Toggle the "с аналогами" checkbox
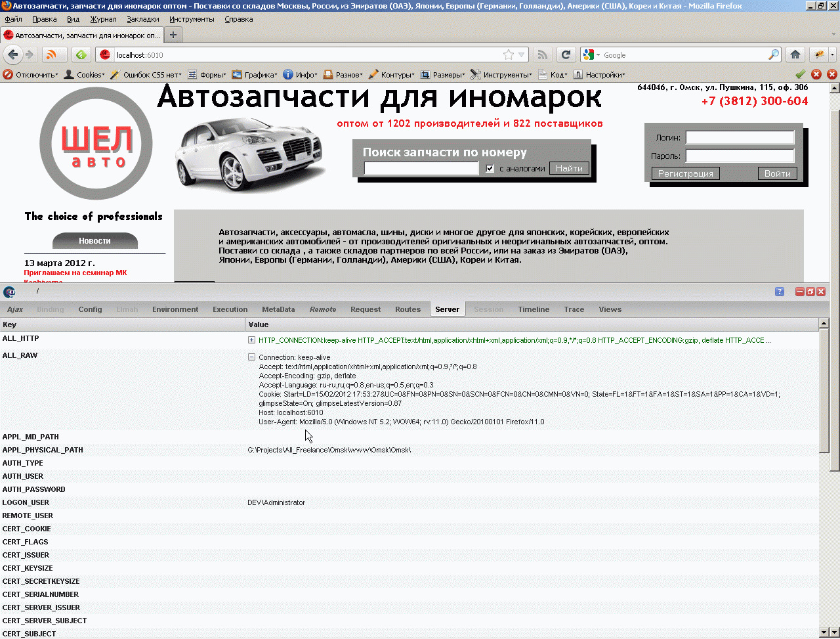 pyautogui.click(x=490, y=169)
